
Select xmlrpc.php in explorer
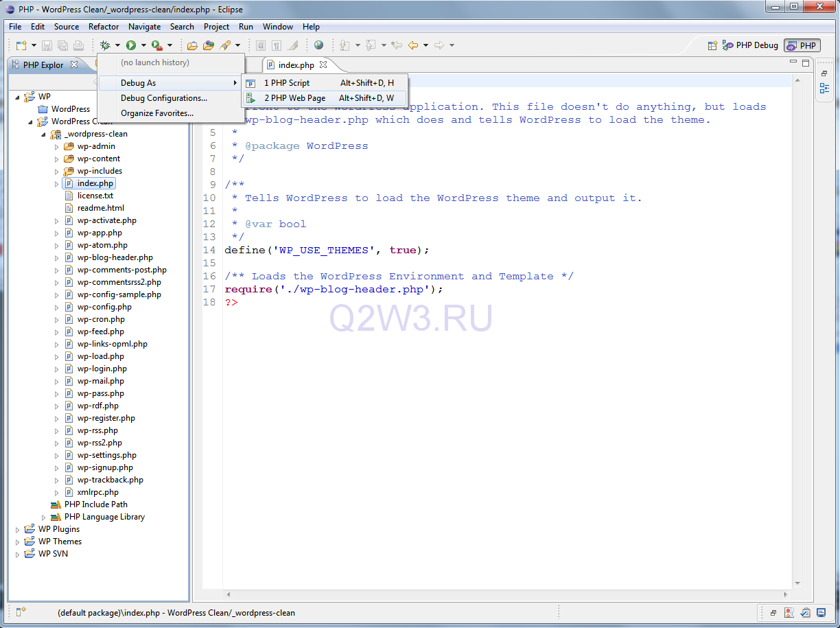tap(98, 492)
